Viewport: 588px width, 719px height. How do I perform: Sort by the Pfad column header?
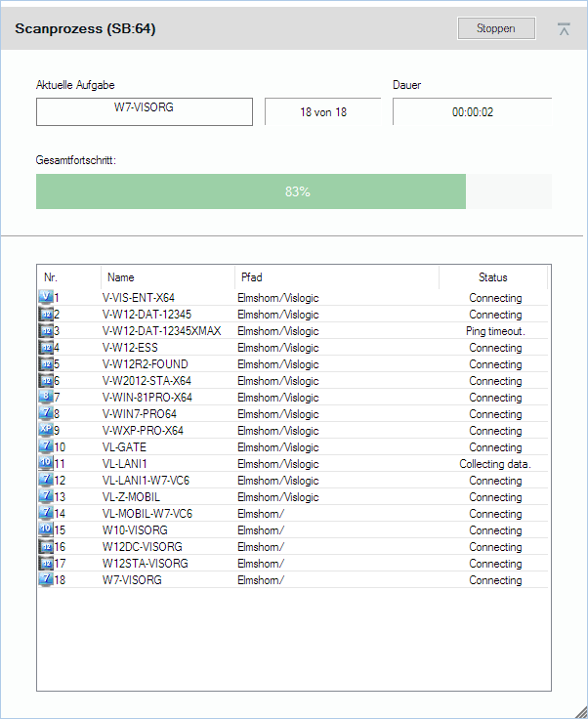(x=337, y=277)
